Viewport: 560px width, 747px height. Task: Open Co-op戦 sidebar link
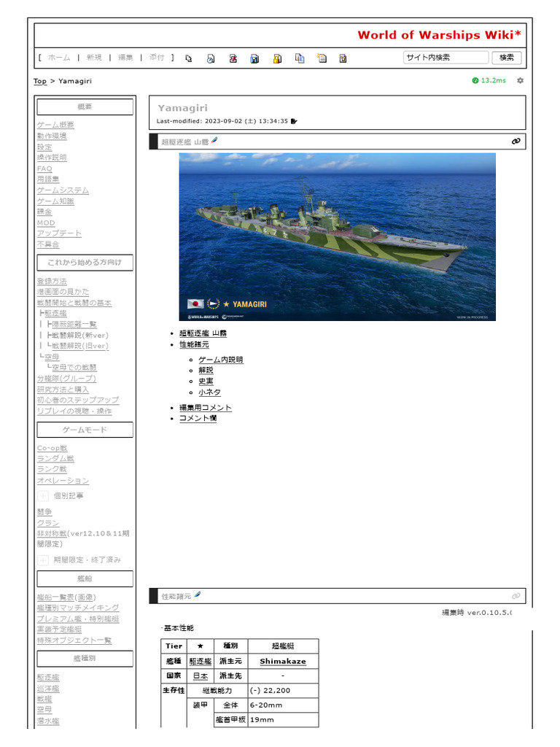52,448
